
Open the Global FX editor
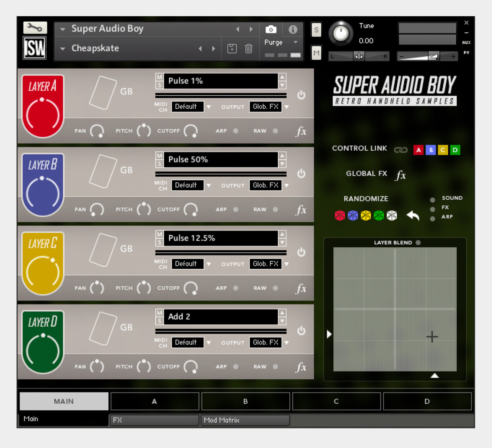[x=401, y=175]
